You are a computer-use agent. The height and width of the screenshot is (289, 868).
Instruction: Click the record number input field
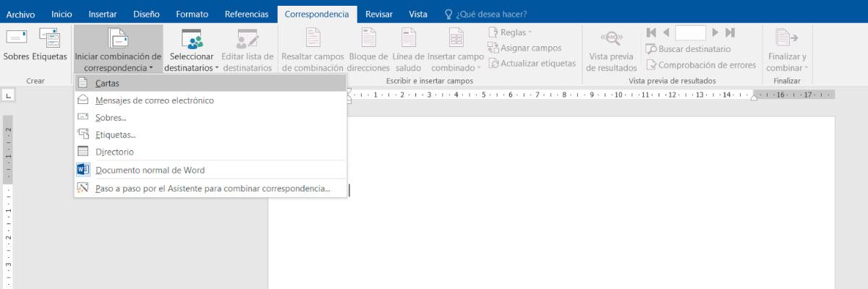pyautogui.click(x=690, y=33)
